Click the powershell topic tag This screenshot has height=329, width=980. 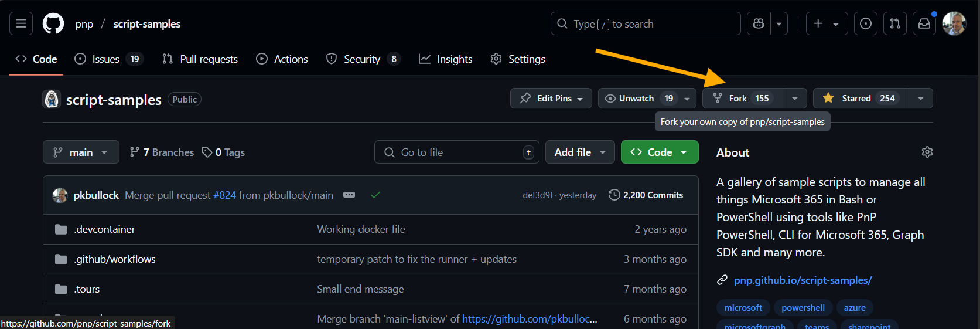pyautogui.click(x=803, y=308)
